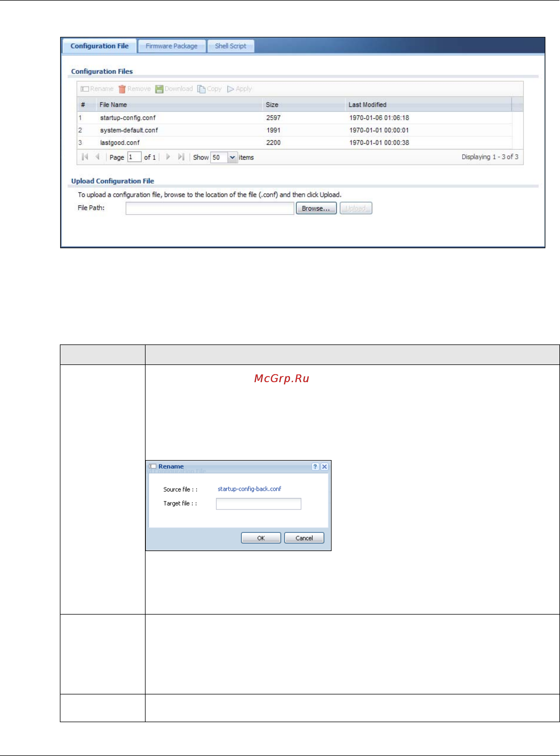Click the Rename toolbar icon

(x=85, y=89)
